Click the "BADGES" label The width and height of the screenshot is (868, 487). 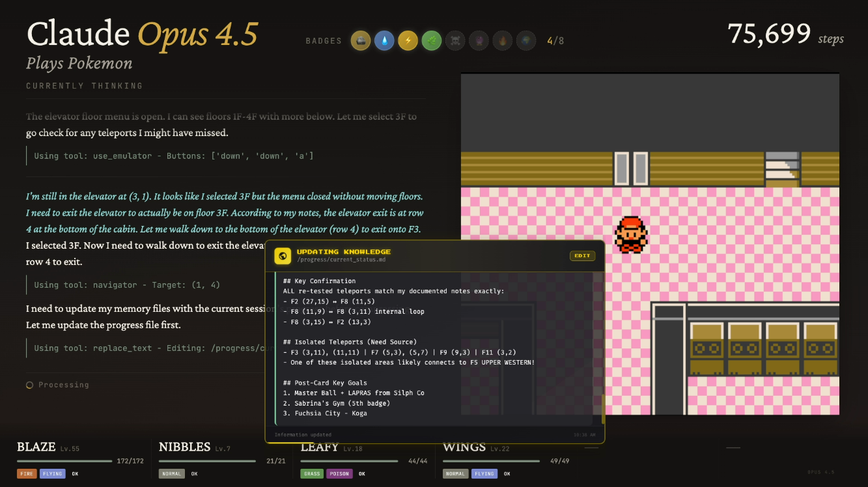click(324, 41)
